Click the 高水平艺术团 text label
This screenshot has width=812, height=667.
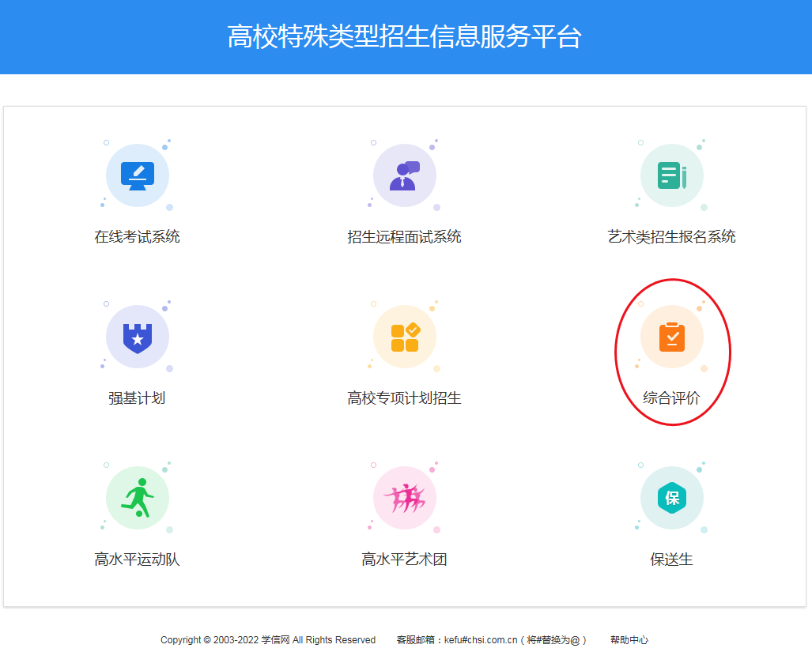pyautogui.click(x=404, y=560)
